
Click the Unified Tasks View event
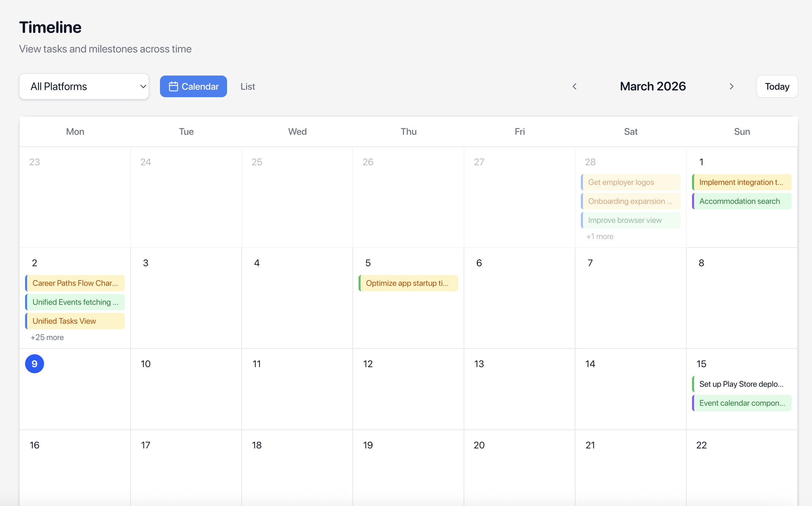75,321
